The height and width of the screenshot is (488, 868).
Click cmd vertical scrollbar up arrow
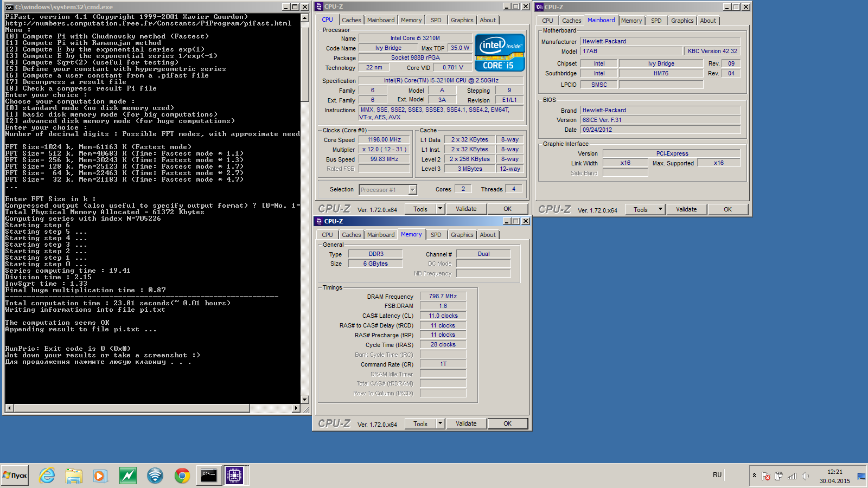pyautogui.click(x=304, y=18)
